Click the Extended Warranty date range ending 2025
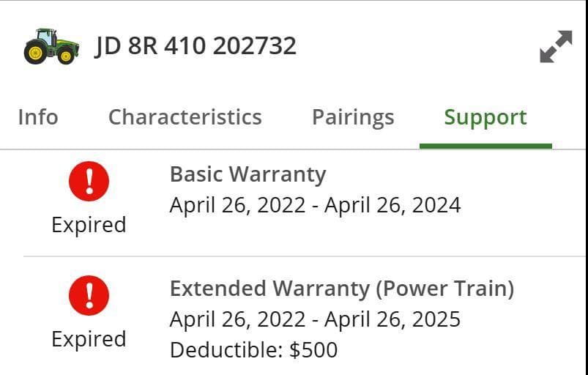The image size is (588, 375). click(315, 319)
